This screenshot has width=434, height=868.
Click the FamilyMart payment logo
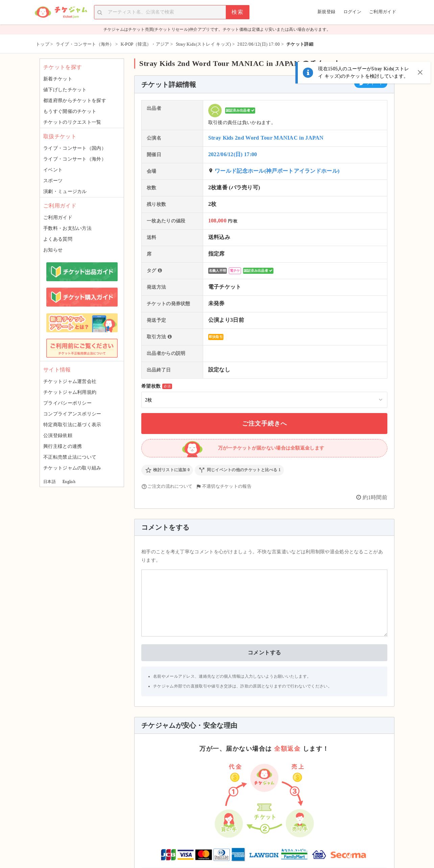294,854
